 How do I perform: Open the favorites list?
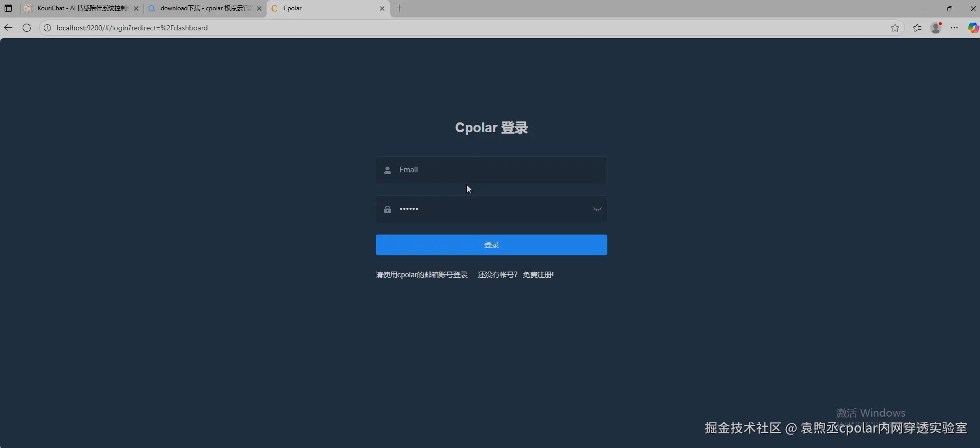coord(917,28)
